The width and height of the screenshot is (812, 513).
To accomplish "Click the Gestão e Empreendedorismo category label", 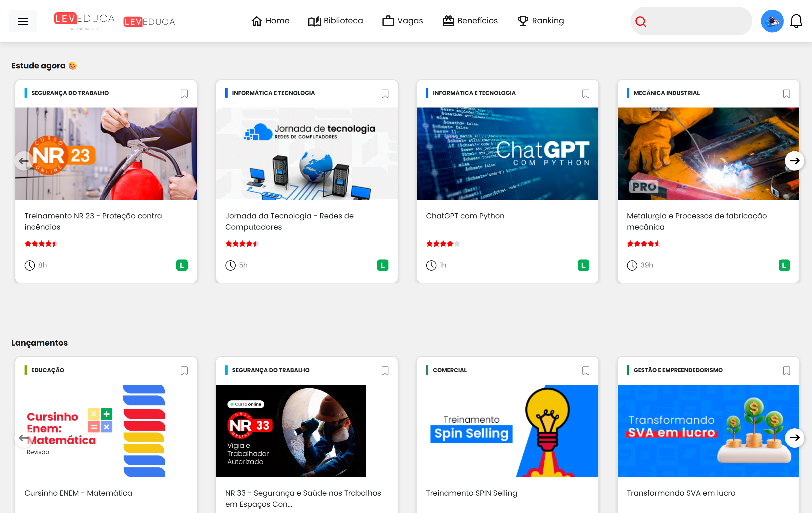I will point(678,370).
